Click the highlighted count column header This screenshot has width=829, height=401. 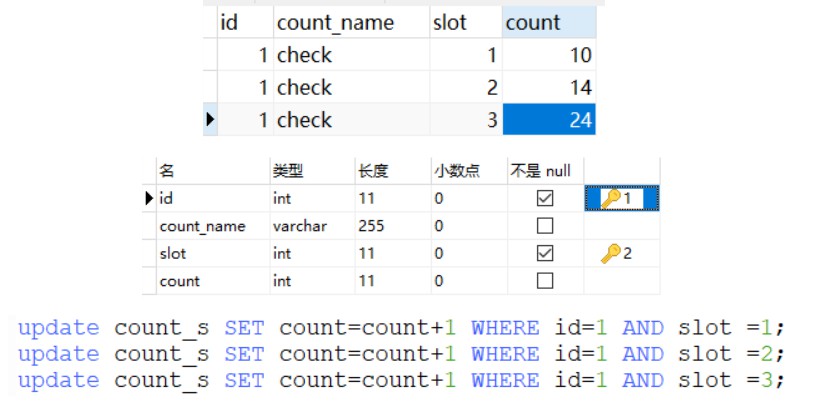click(549, 22)
